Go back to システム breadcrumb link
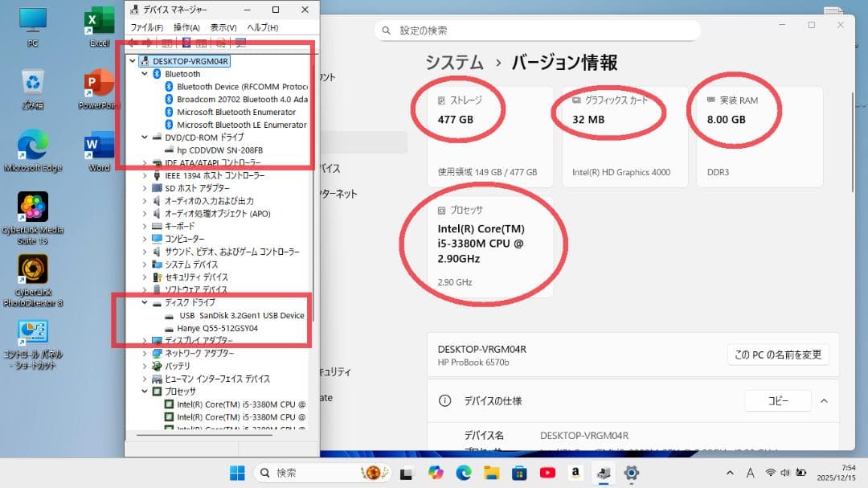Screen dimensions: 868x488 coord(454,63)
